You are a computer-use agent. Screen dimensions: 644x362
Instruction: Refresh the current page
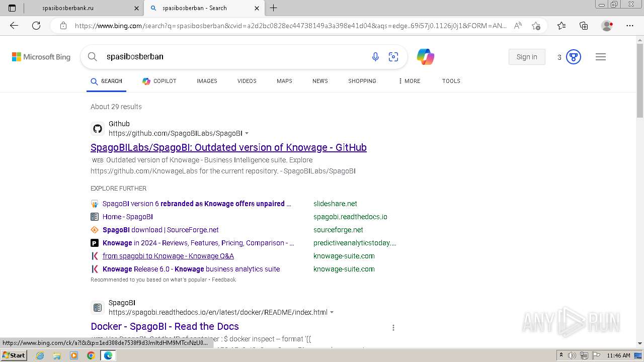pos(36,26)
